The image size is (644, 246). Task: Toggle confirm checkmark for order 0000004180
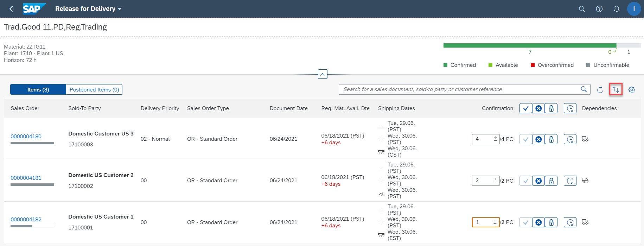click(x=525, y=139)
